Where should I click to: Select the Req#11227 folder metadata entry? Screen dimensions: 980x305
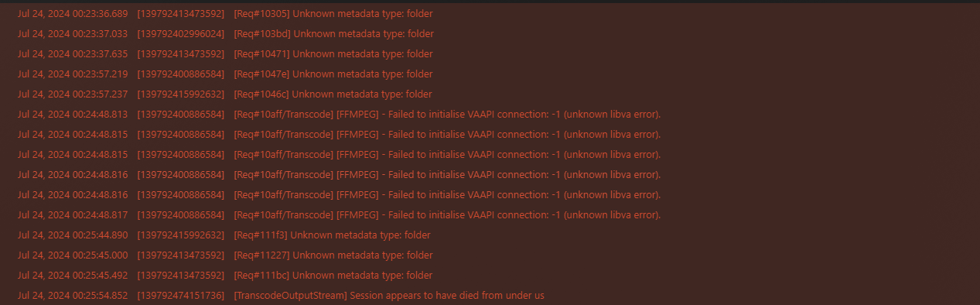[x=490, y=255]
